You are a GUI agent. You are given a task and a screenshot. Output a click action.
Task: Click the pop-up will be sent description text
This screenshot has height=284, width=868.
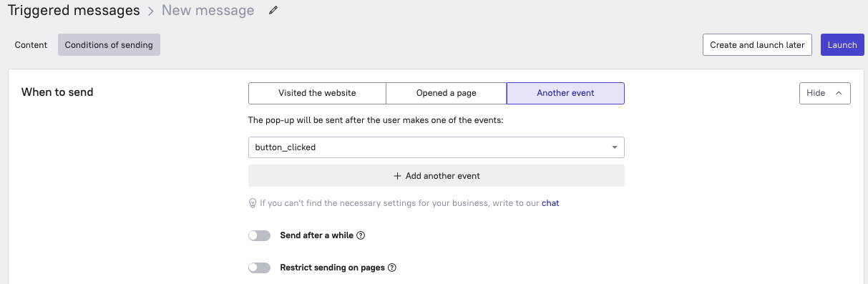(x=376, y=120)
